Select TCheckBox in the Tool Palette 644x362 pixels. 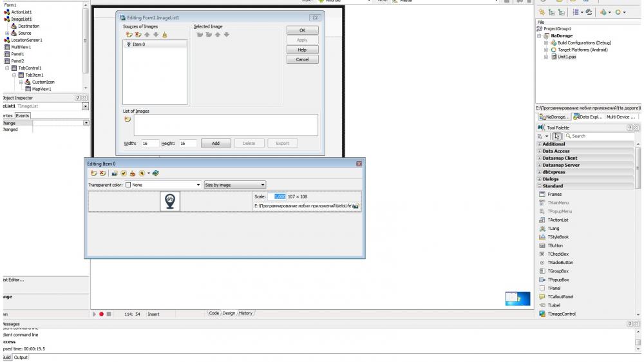(x=558, y=254)
